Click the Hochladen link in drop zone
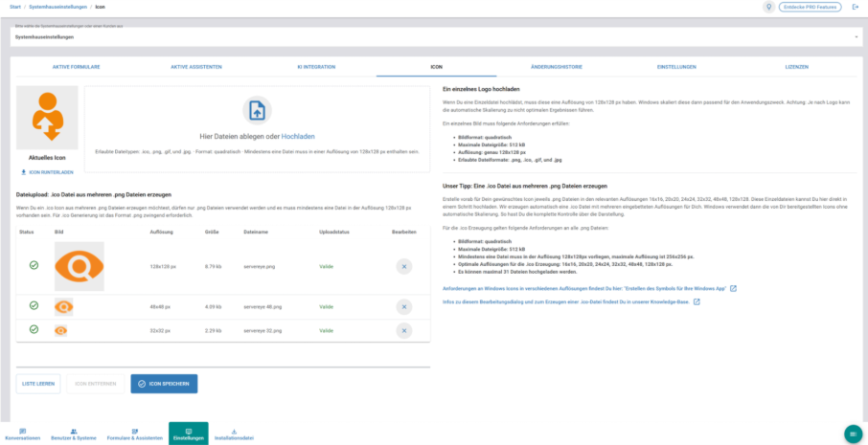This screenshot has height=445, width=868. click(298, 136)
